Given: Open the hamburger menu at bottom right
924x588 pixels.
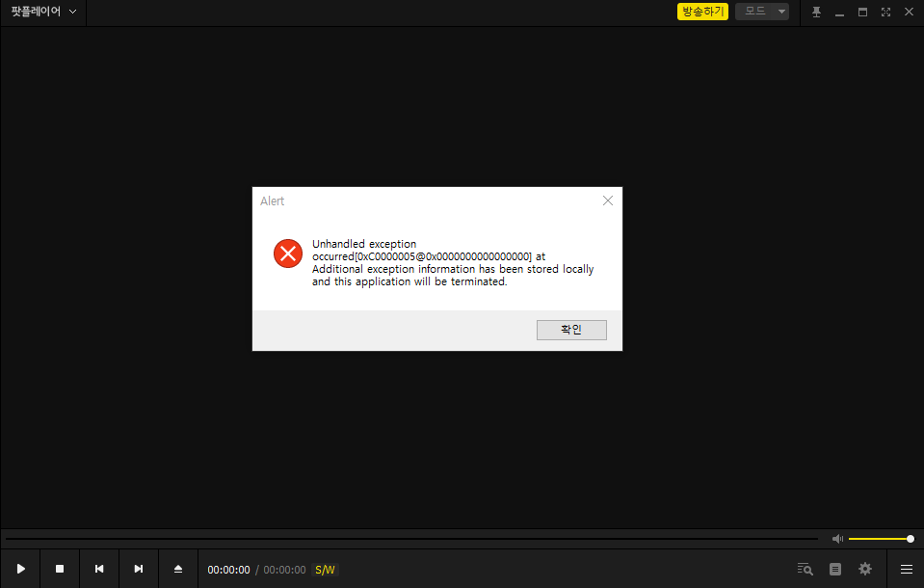Looking at the screenshot, I should (907, 569).
